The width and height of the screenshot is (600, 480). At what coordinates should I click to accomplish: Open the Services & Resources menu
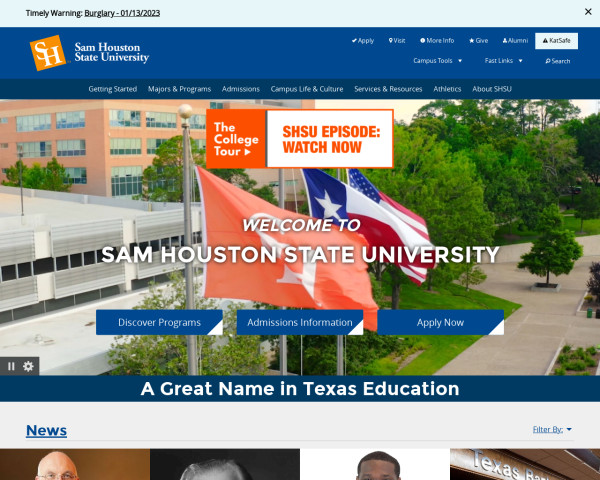(x=388, y=89)
